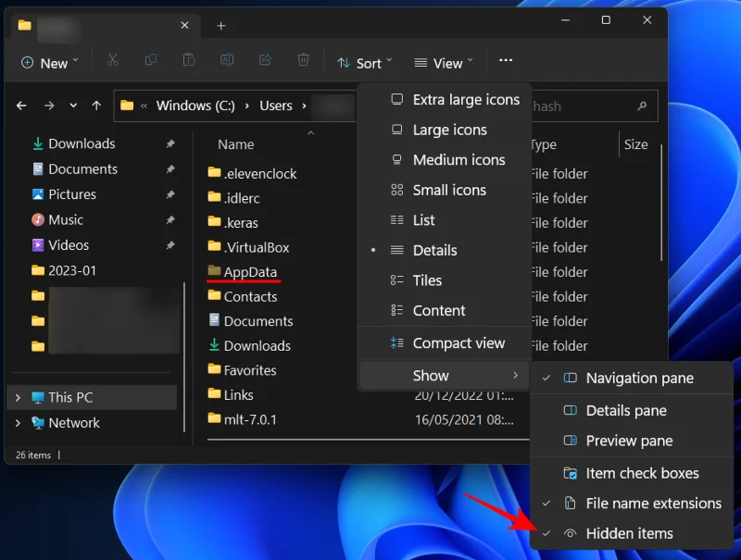The image size is (741, 560).
Task: Select the .VirtualBox folder
Action: [x=248, y=247]
